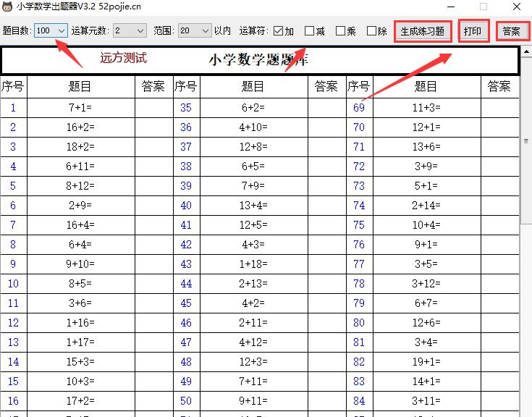Click the 答案 answers button
The width and height of the screenshot is (532, 417).
511,32
